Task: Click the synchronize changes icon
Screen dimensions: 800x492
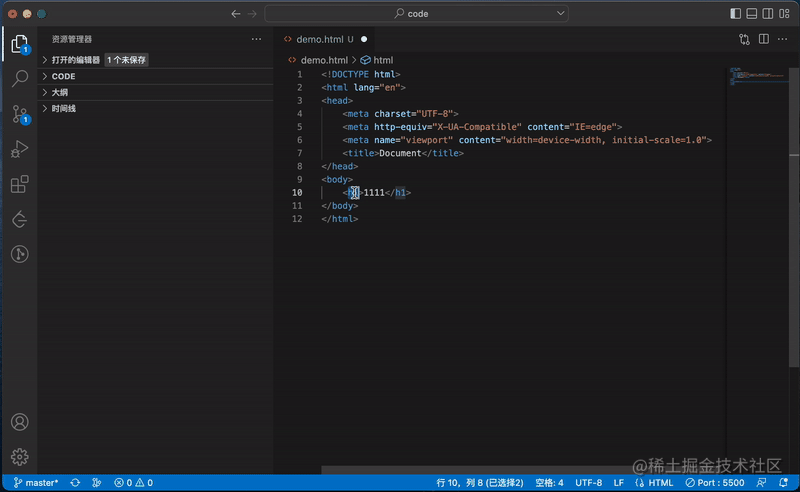Action: tap(75, 483)
